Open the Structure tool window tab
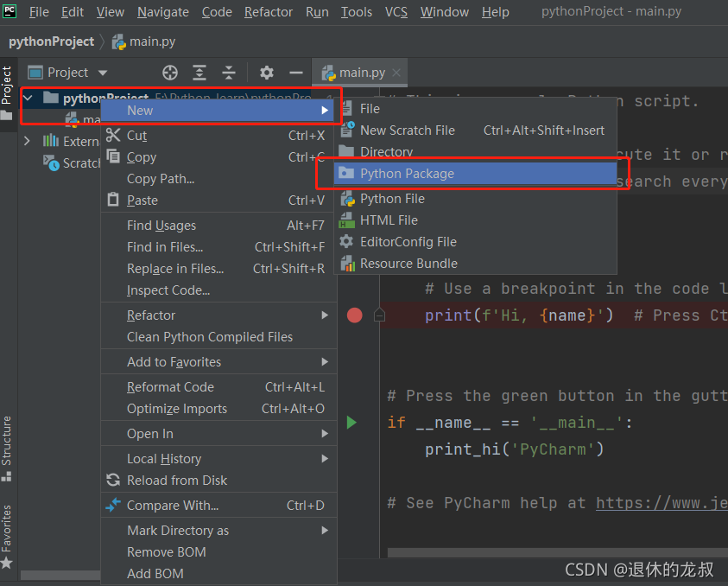The image size is (728, 586). point(7,448)
